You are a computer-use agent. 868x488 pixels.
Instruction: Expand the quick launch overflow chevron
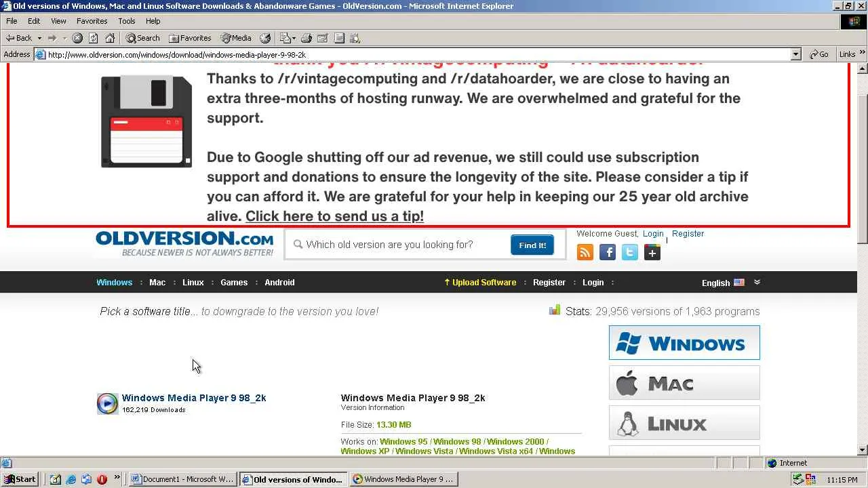coord(117,478)
